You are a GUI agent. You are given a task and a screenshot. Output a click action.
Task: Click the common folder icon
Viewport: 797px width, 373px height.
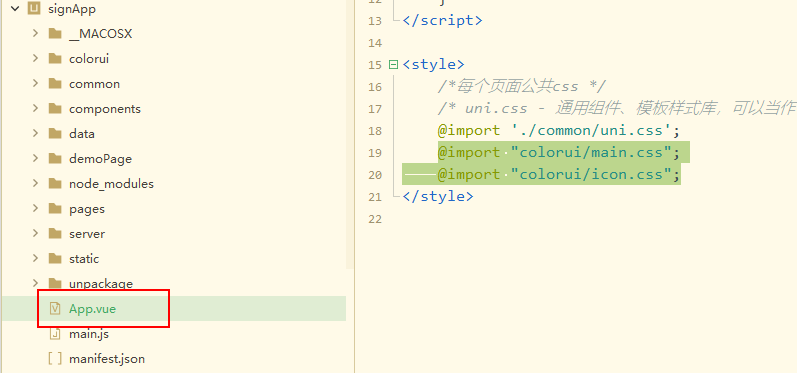pyautogui.click(x=55, y=83)
